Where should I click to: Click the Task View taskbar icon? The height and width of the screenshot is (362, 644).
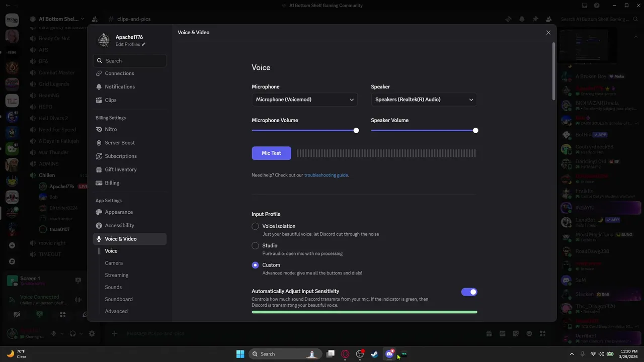(331, 354)
